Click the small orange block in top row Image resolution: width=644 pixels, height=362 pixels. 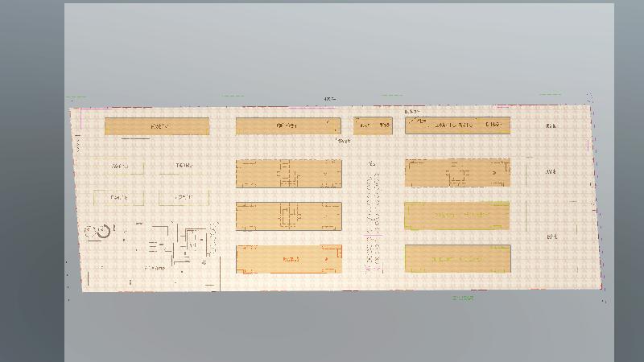[x=373, y=125]
